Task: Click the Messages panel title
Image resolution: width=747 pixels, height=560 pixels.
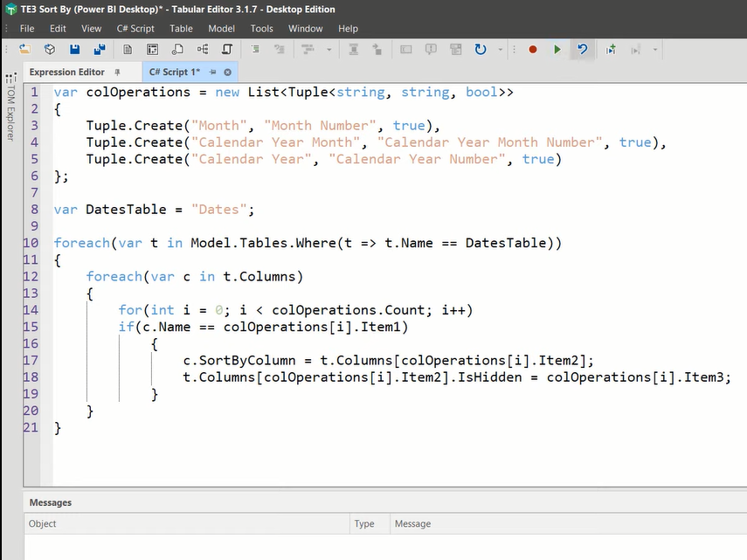Action: (51, 502)
